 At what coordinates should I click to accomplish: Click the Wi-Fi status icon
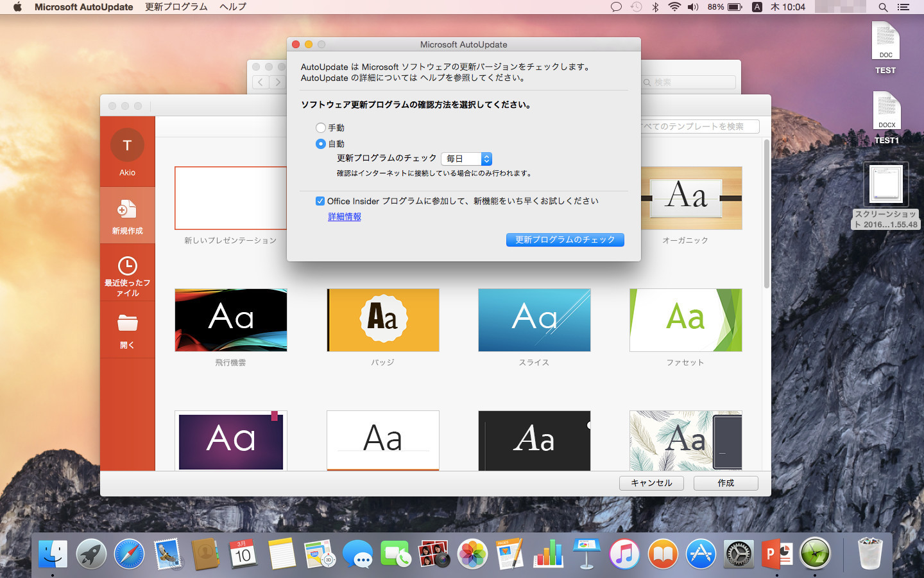(674, 7)
